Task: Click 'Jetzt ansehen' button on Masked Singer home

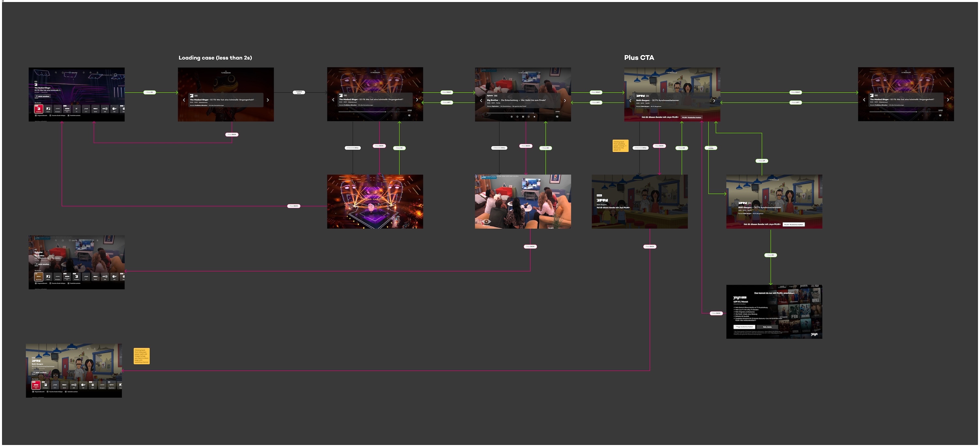Action: tap(42, 96)
